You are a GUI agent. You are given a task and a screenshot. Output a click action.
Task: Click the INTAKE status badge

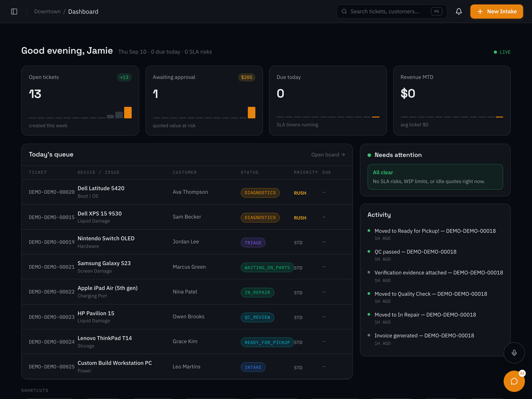click(253, 367)
